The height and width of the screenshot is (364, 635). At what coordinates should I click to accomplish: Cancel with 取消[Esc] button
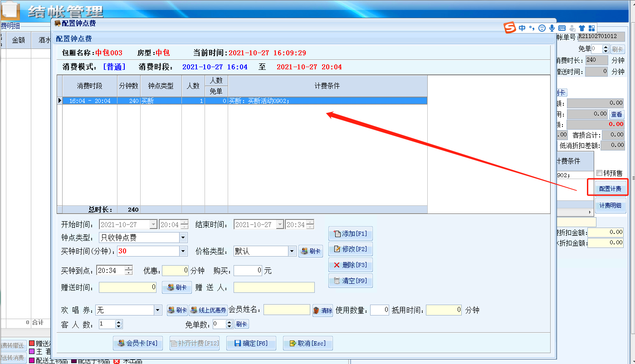coord(308,344)
